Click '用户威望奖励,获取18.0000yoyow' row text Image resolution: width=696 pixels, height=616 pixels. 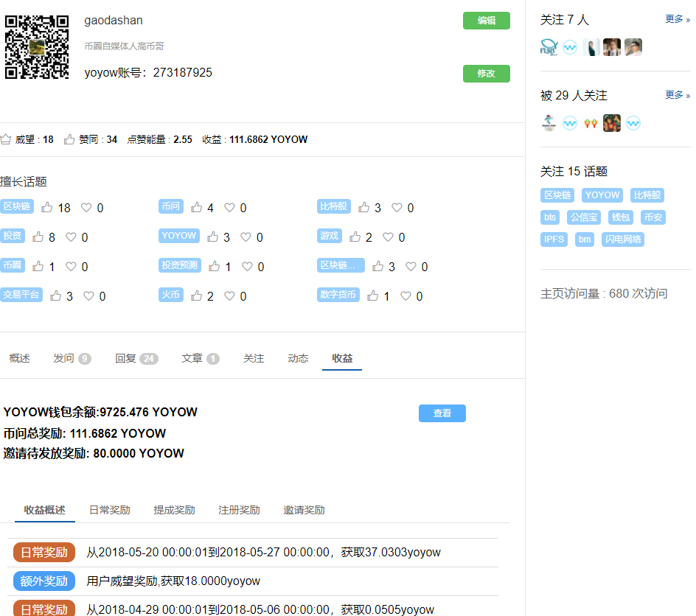click(x=173, y=581)
